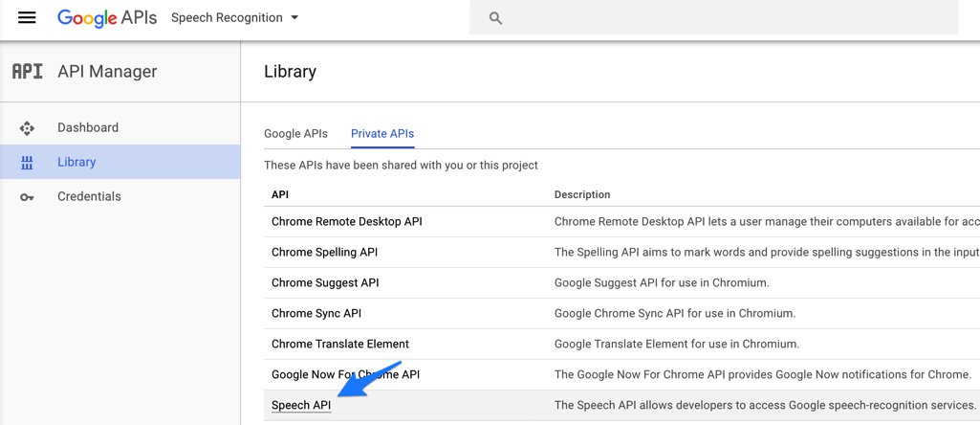Click 'These APIs have been shared' text
This screenshot has width=980, height=425.
click(401, 166)
